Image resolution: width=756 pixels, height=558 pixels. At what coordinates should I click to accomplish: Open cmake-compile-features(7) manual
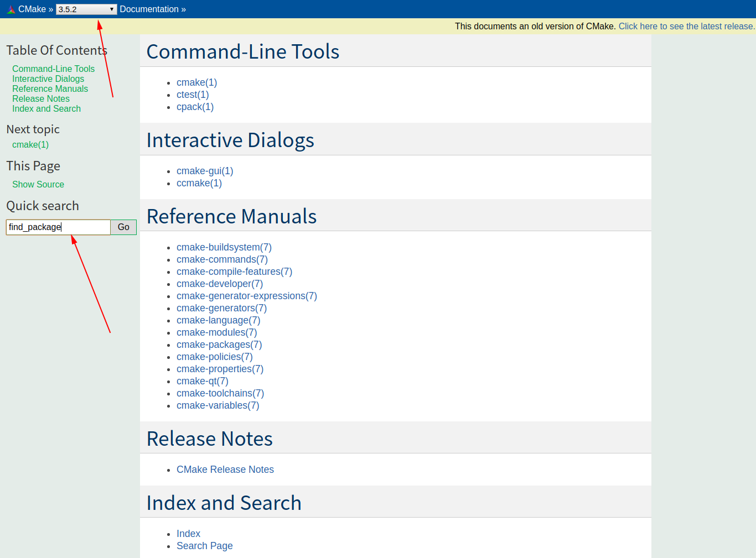(x=235, y=272)
